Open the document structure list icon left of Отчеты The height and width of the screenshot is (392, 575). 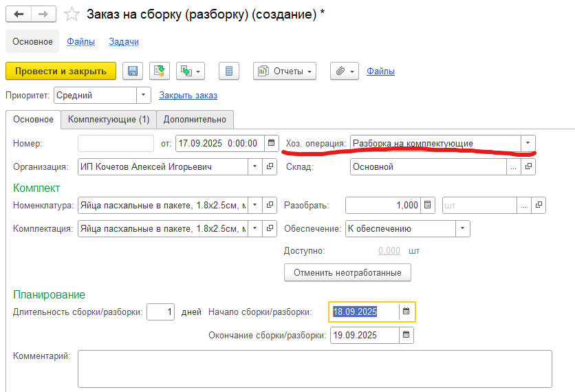(230, 71)
